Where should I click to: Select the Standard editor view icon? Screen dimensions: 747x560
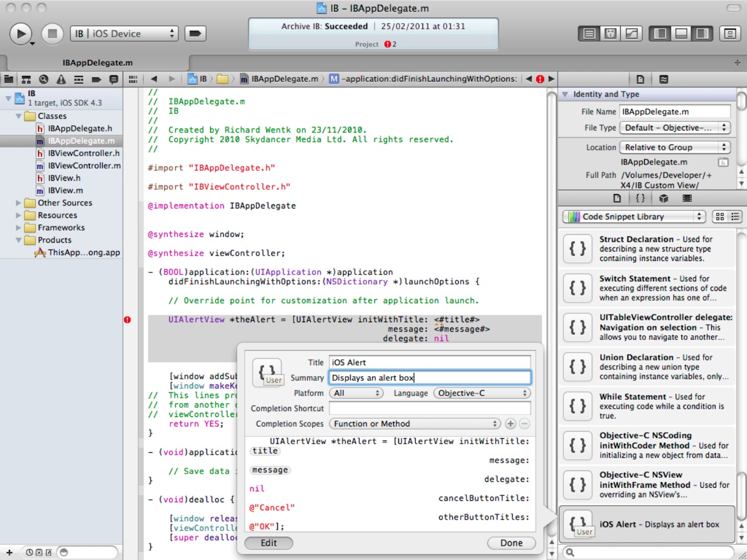click(589, 34)
